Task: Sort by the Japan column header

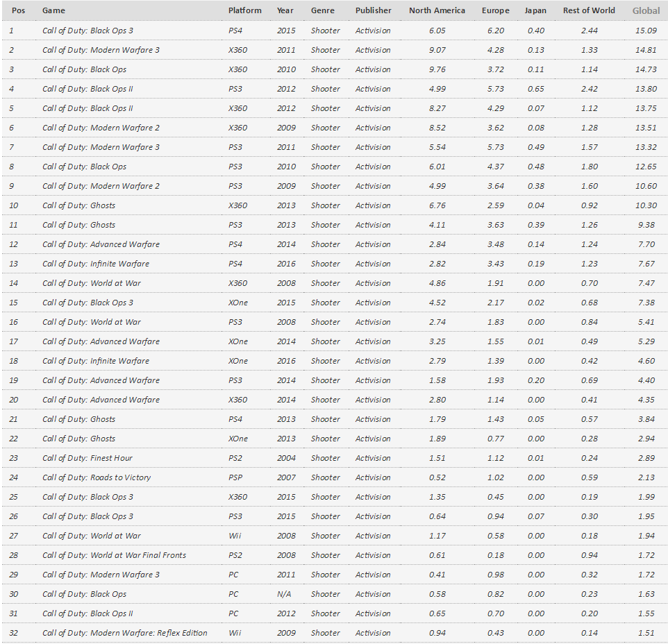Action: point(535,10)
